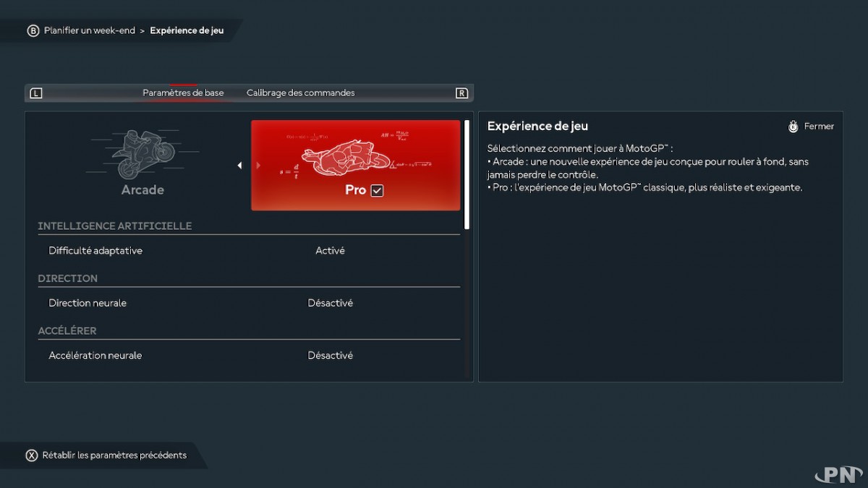The image size is (868, 488).
Task: Select the Accélération neurale setting
Action: click(x=95, y=356)
